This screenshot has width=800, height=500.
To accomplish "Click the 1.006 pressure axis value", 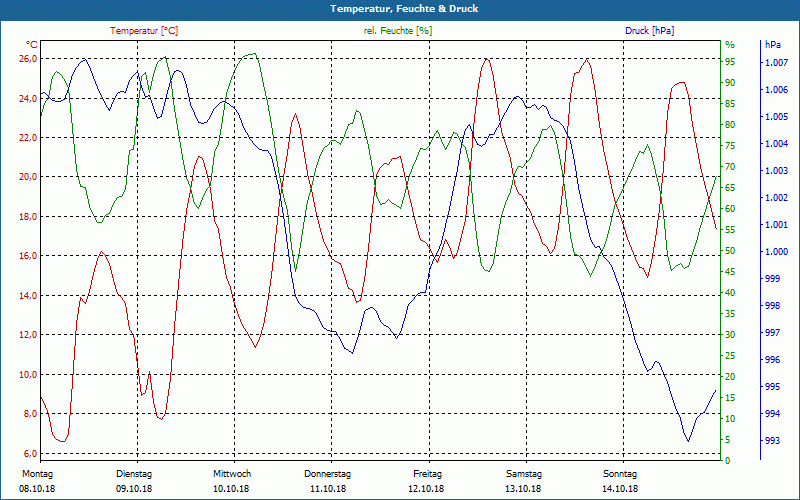I will click(x=776, y=90).
